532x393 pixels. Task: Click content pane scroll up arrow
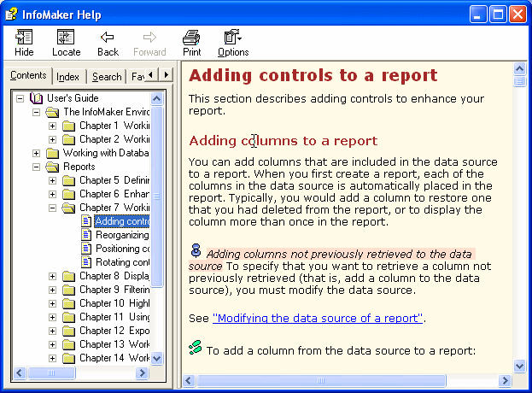click(519, 69)
